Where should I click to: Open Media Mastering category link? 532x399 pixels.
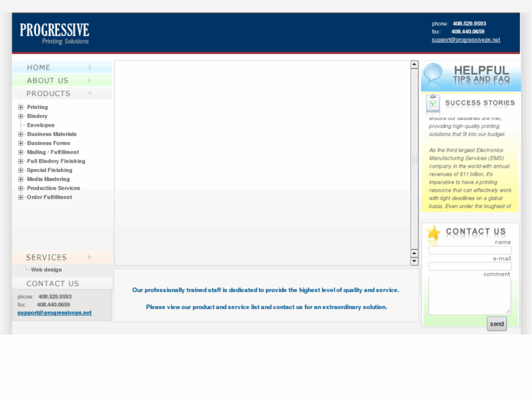(48, 179)
